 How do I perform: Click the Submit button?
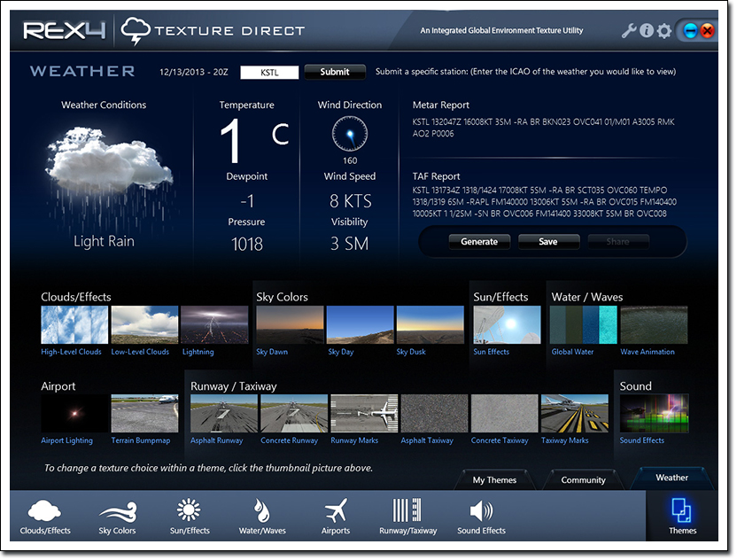coord(335,72)
